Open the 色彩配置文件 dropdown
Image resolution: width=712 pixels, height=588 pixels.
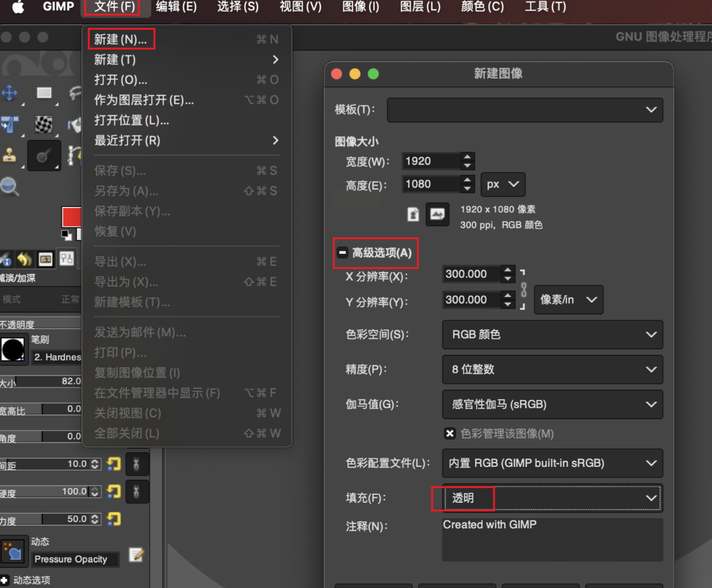pos(552,463)
